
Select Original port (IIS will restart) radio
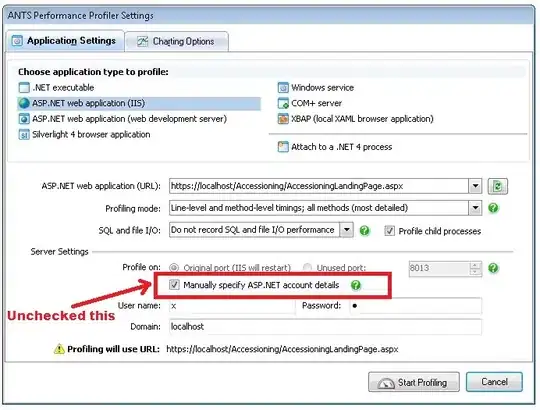(174, 267)
